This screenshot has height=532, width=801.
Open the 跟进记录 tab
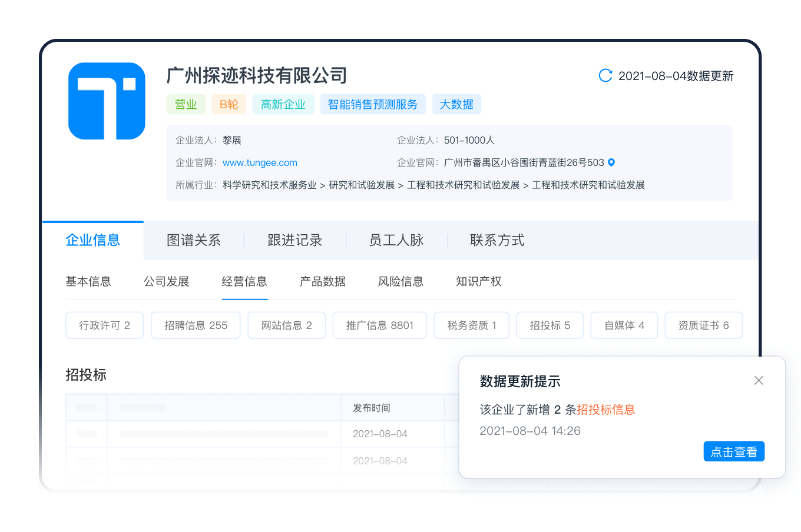point(295,240)
